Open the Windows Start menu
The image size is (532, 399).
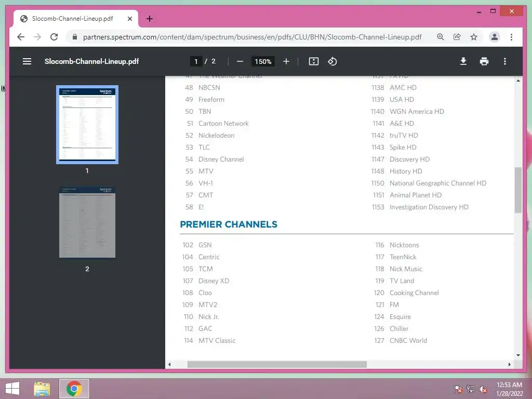point(12,389)
